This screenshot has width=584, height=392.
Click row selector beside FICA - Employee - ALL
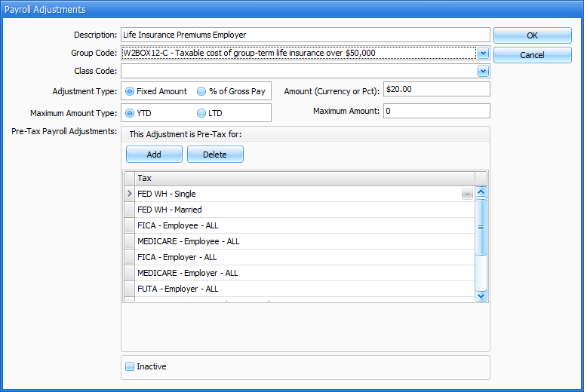(129, 225)
